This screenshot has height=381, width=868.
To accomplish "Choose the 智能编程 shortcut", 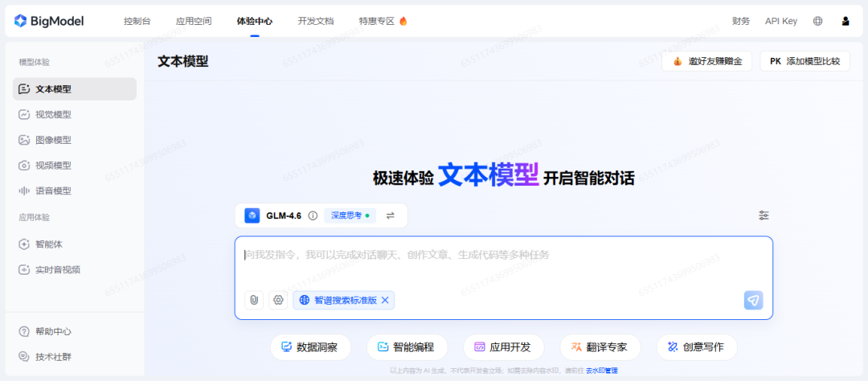I will [x=407, y=347].
